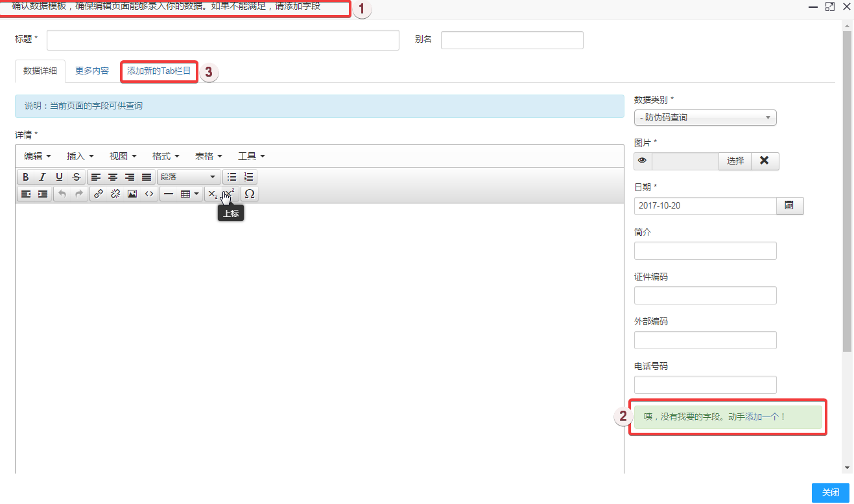Decrease indent of paragraph
Viewport: 854px width, 504px height.
26,194
